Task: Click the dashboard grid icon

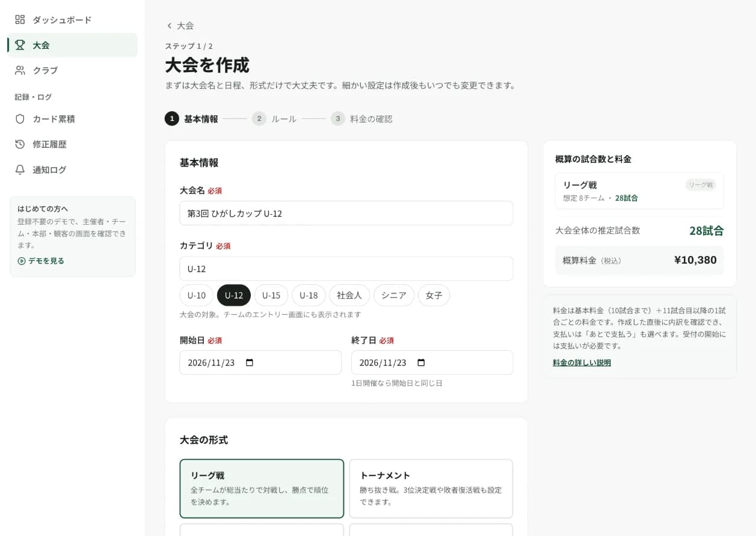Action: tap(20, 20)
